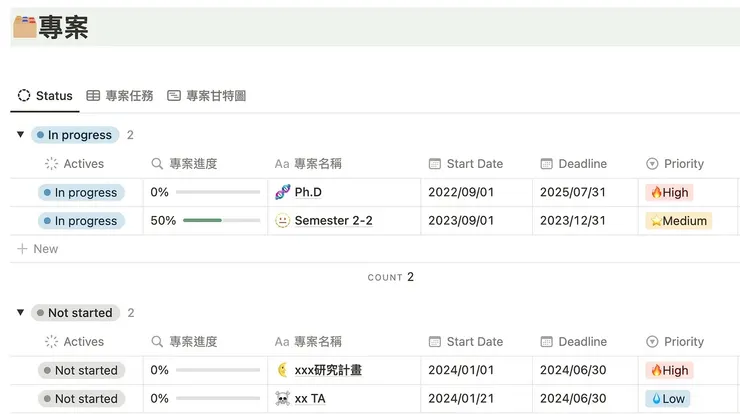The image size is (740, 414).
Task: Collapse the In progress group
Action: 20,135
